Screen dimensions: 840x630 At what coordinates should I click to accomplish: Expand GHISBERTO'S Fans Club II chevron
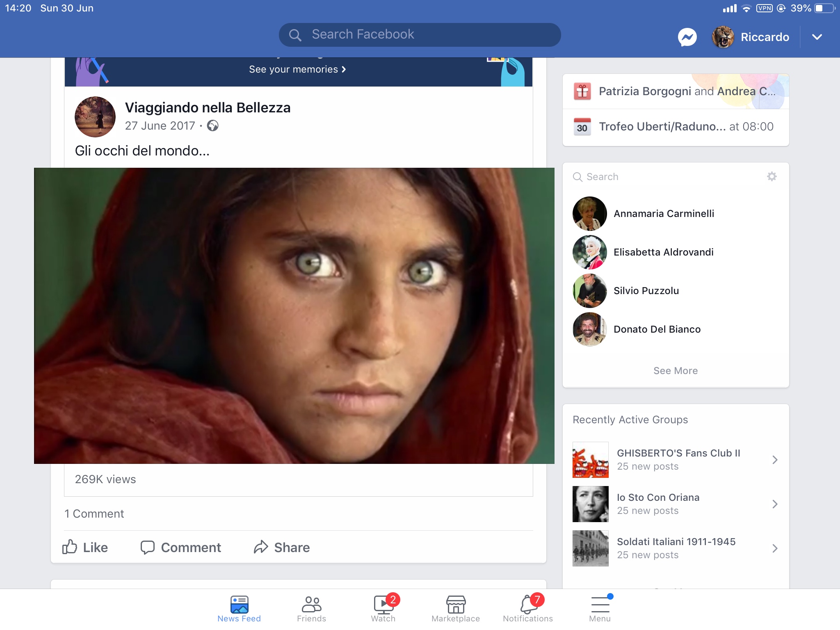point(775,460)
